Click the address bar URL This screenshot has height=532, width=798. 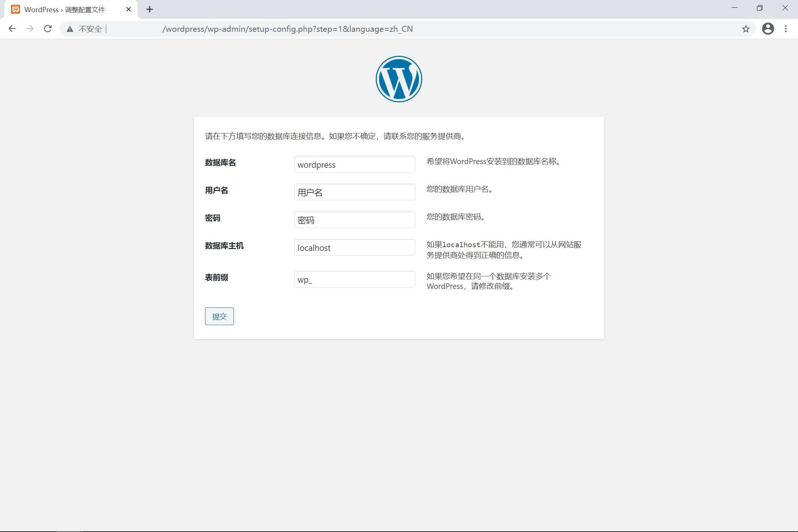(287, 29)
